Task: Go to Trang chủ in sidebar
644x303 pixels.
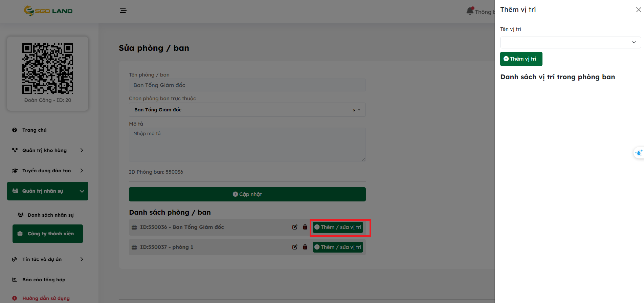Action: point(34,130)
